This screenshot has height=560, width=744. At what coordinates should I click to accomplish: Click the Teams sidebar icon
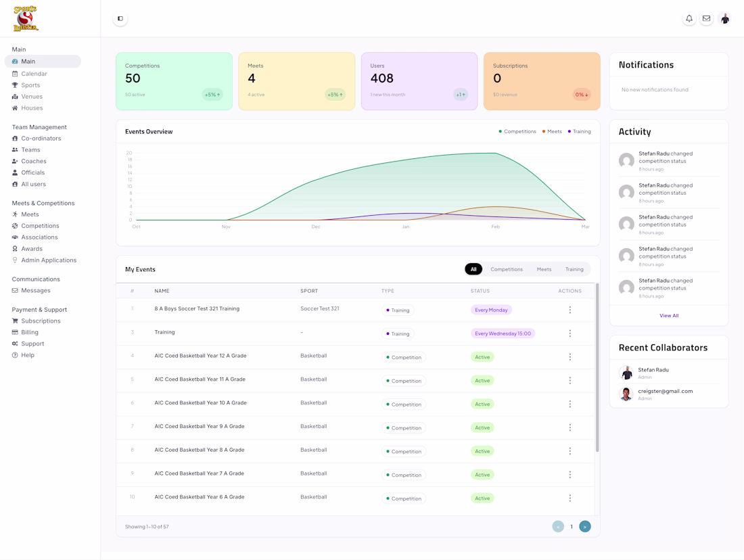point(15,149)
